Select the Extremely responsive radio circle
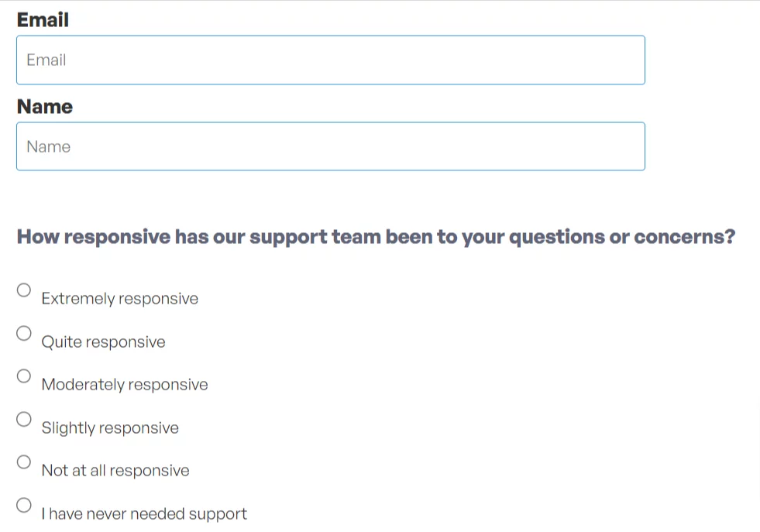Image resolution: width=760 pixels, height=532 pixels. [x=25, y=290]
